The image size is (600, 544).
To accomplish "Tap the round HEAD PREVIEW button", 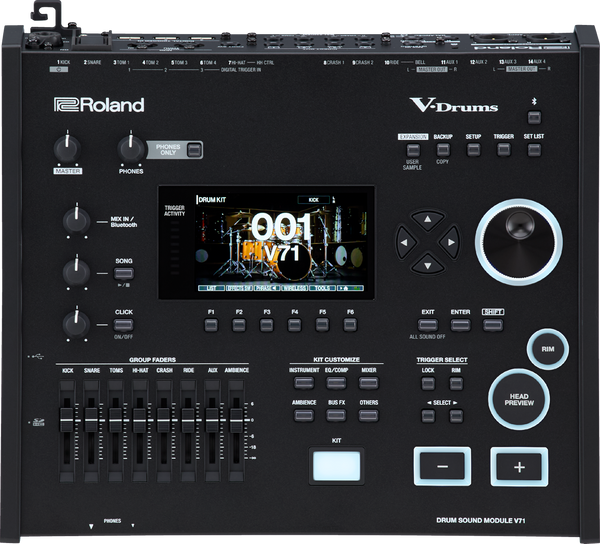I will [519, 399].
